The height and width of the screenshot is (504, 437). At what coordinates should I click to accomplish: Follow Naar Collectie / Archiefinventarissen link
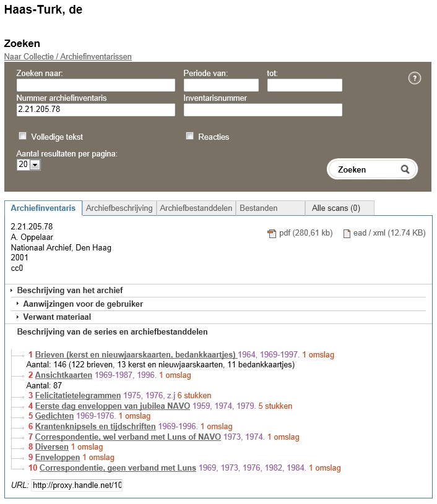pyautogui.click(x=67, y=57)
